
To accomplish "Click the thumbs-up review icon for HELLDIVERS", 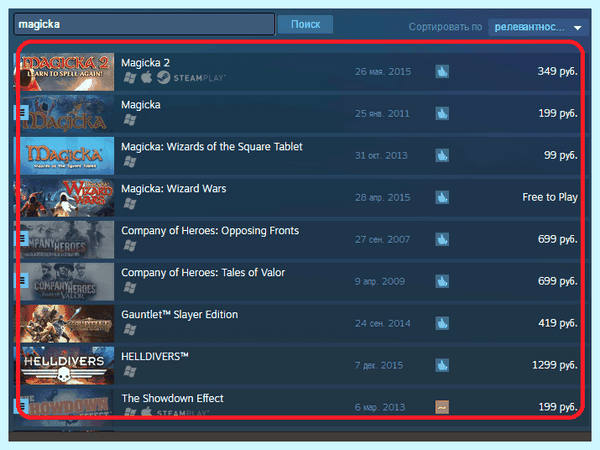I will pos(442,365).
